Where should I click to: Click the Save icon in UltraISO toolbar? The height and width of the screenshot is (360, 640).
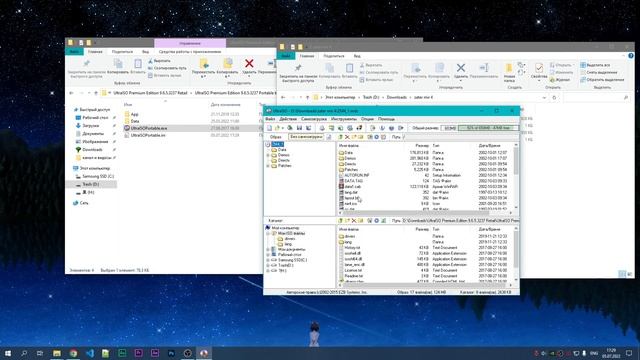click(x=299, y=128)
